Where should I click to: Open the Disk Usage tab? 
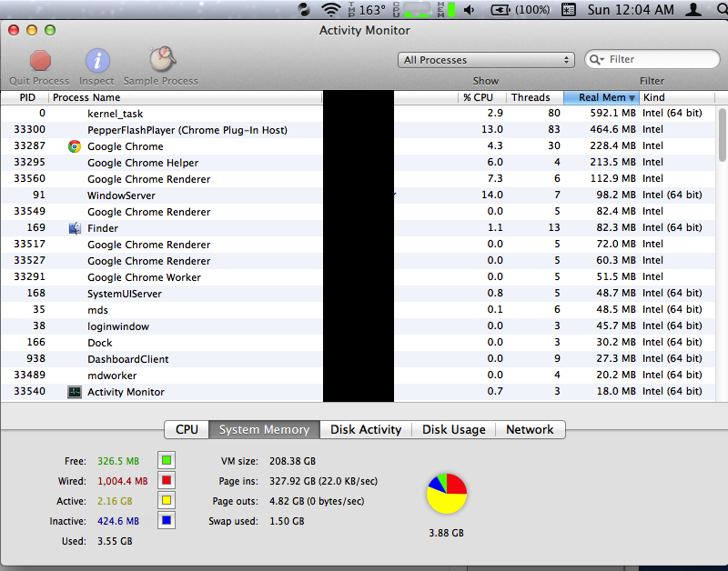pyautogui.click(x=453, y=429)
